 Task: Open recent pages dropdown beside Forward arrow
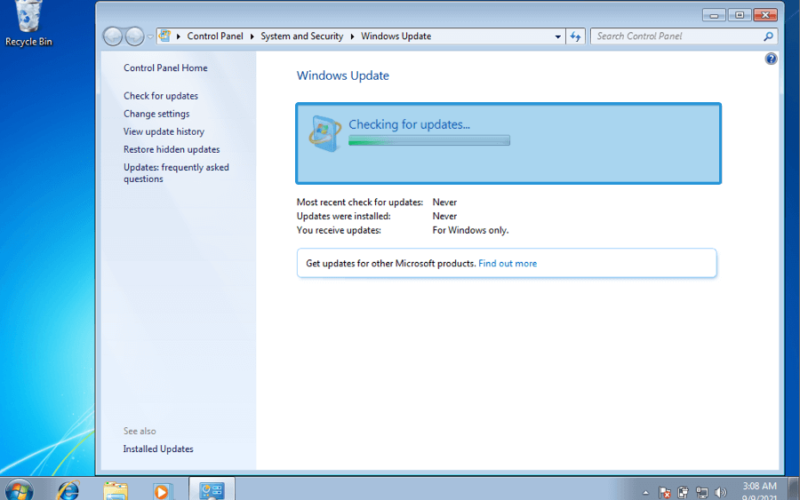tap(150, 37)
